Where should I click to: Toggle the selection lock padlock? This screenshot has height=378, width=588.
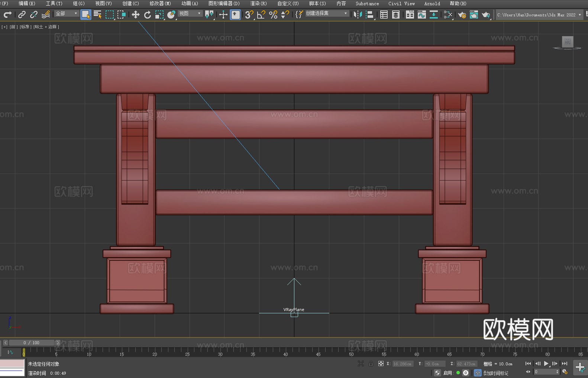pyautogui.click(x=371, y=364)
